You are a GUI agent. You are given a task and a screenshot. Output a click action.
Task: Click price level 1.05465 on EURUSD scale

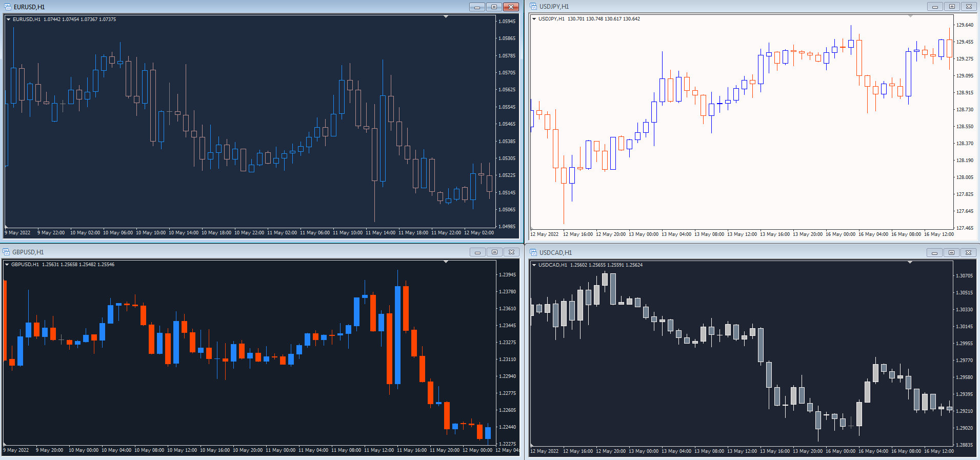click(507, 124)
